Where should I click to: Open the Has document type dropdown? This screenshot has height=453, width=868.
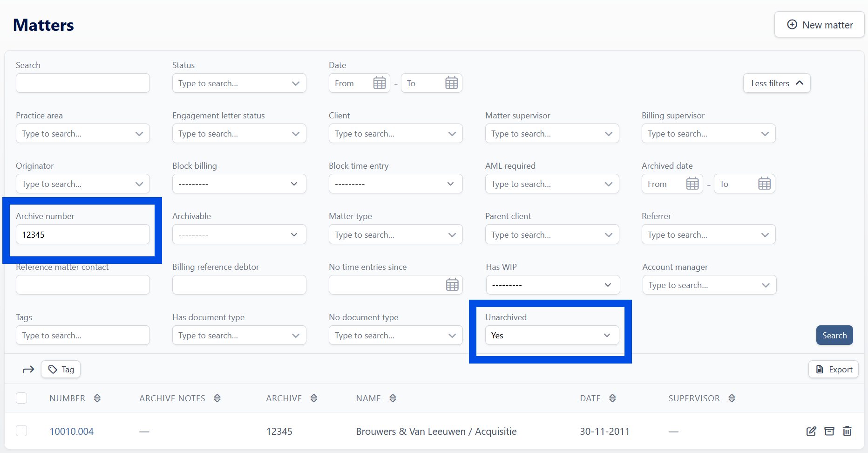[239, 335]
